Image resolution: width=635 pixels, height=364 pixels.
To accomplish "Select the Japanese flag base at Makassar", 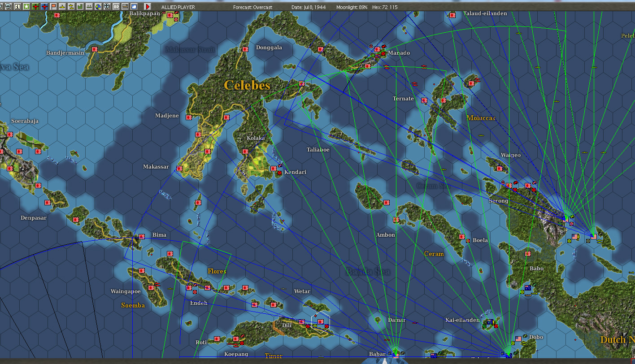I will click(179, 169).
